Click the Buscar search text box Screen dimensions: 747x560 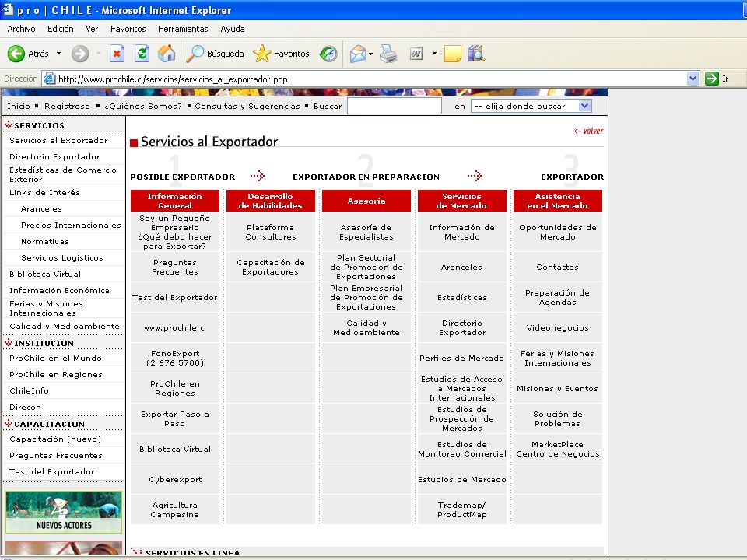coord(395,107)
